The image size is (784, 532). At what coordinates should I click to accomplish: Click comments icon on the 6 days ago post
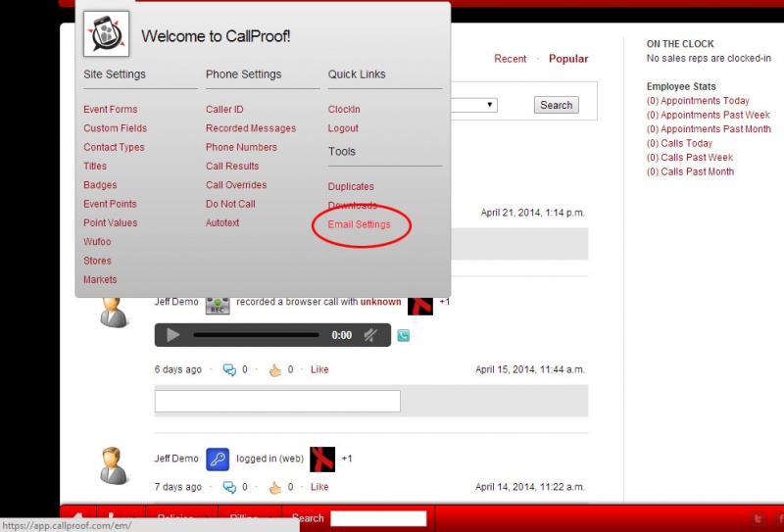click(x=229, y=370)
